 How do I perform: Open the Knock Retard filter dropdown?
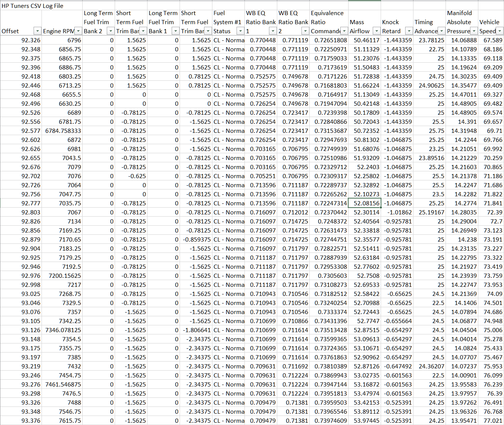coord(409,31)
